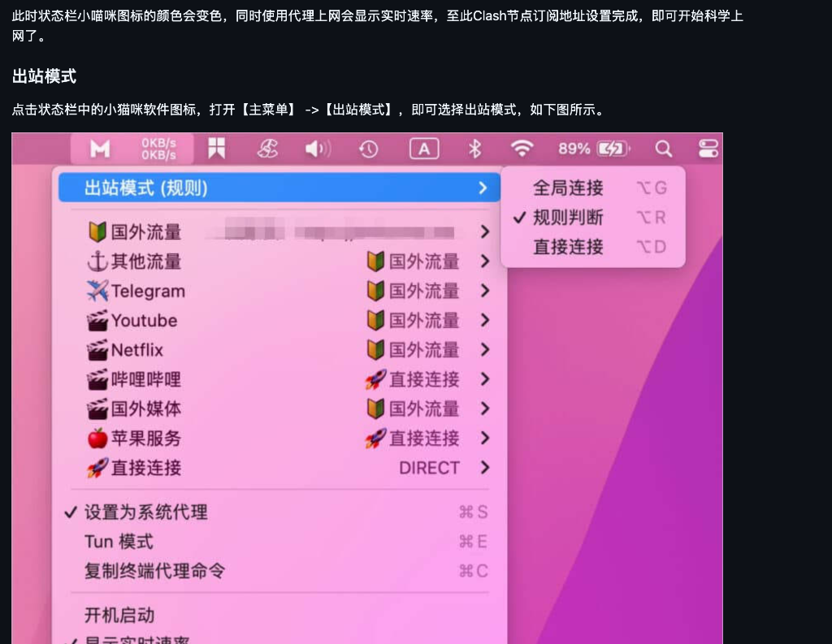Click the DIRECT value text
Viewport: 832px width, 644px height.
(429, 468)
